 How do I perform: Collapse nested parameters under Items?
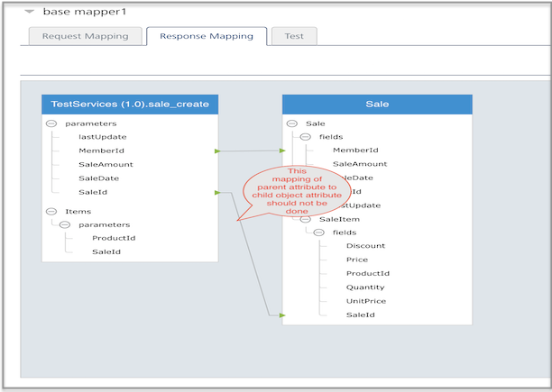coord(65,224)
